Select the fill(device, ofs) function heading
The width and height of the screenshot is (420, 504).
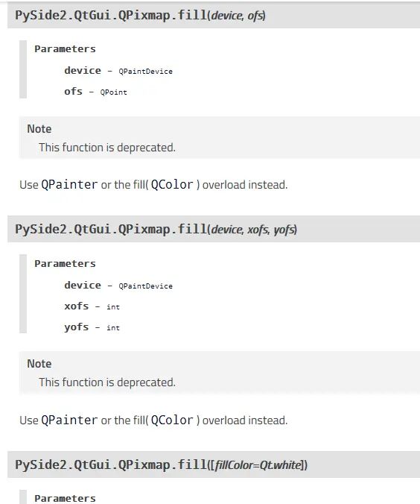point(140,15)
